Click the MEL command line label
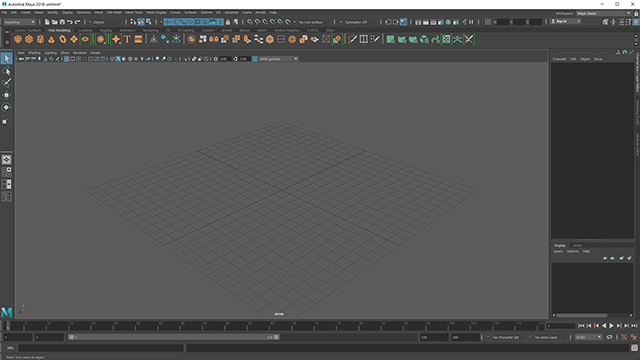This screenshot has width=640, height=360. click(x=10, y=348)
